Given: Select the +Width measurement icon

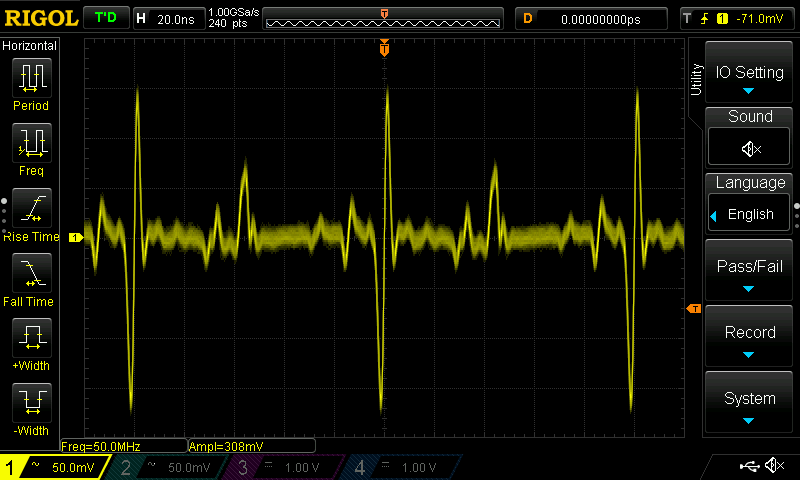Looking at the screenshot, I should click(x=32, y=338).
